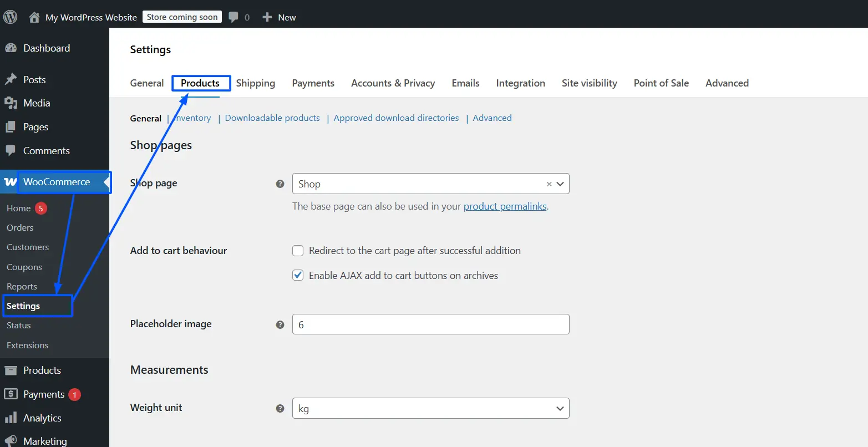Switch to the Payments tab
868x447 pixels.
tap(313, 83)
